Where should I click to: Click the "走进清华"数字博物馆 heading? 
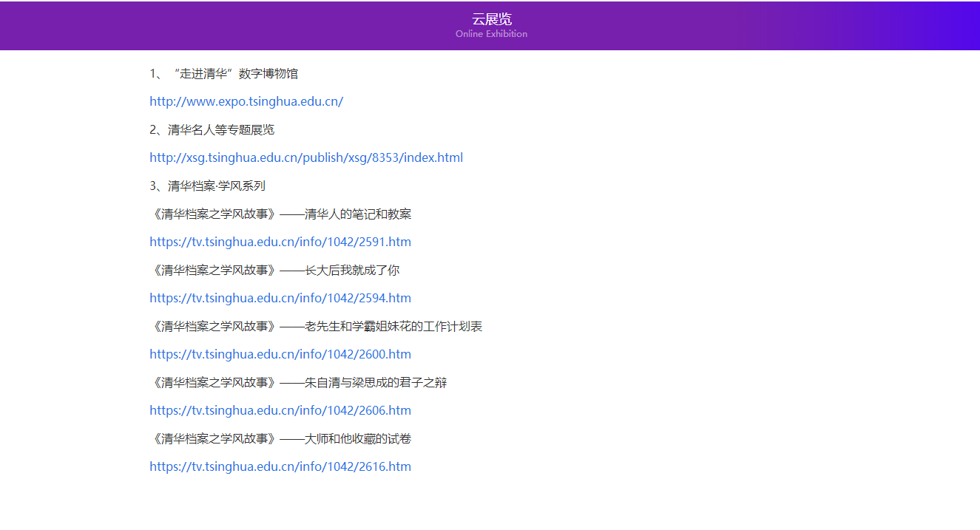(224, 74)
